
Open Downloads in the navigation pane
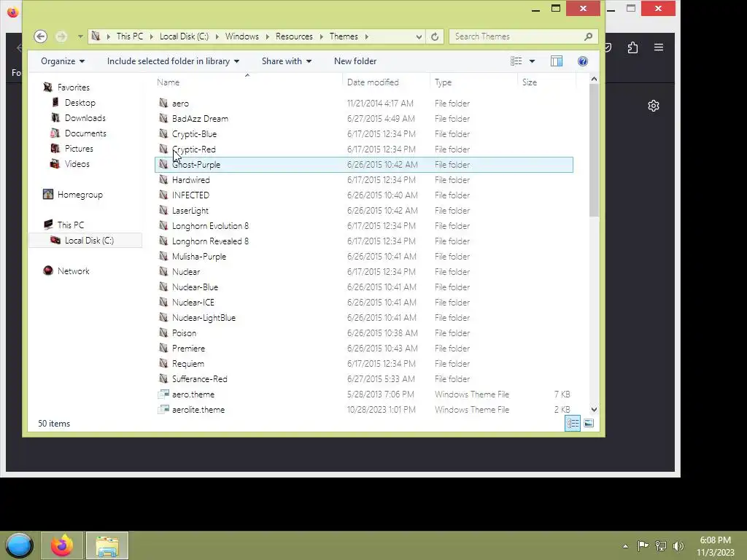[x=85, y=117]
